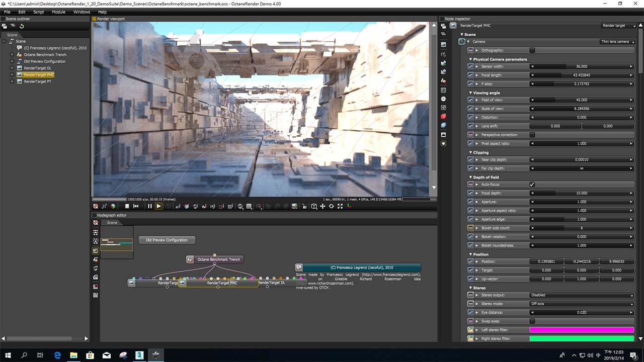The image size is (644, 362).
Task: Enable the Orthographic checkbox
Action: tap(532, 50)
